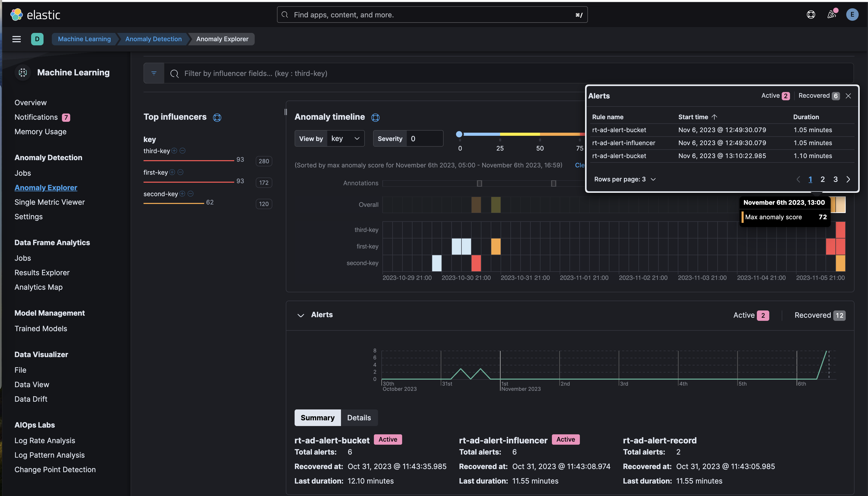
Task: Open the newsfeed celebration icon
Action: click(831, 14)
